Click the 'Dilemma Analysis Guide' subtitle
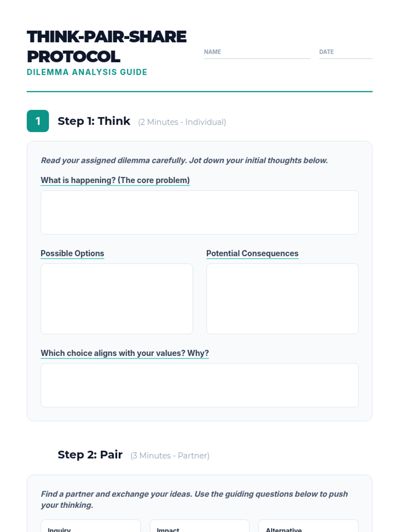399x532 pixels. [x=87, y=72]
